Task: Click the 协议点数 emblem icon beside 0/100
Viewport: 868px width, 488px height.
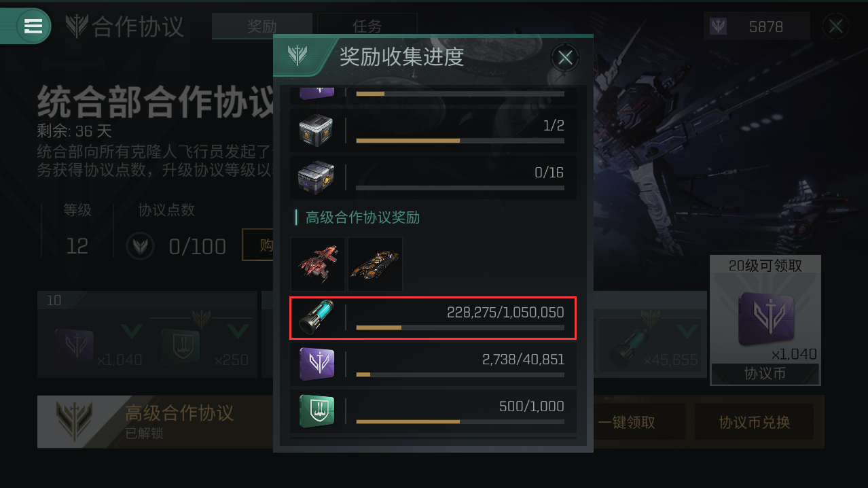Action: coord(140,245)
